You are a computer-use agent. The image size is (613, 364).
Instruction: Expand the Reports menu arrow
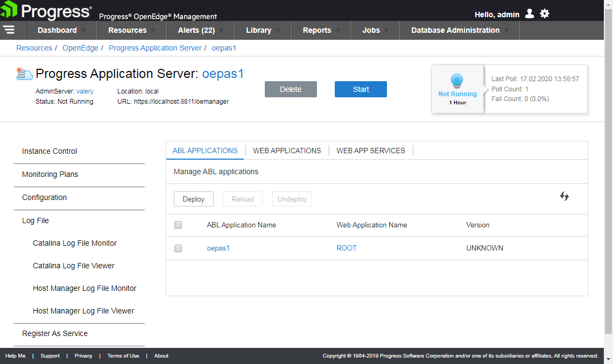point(338,31)
